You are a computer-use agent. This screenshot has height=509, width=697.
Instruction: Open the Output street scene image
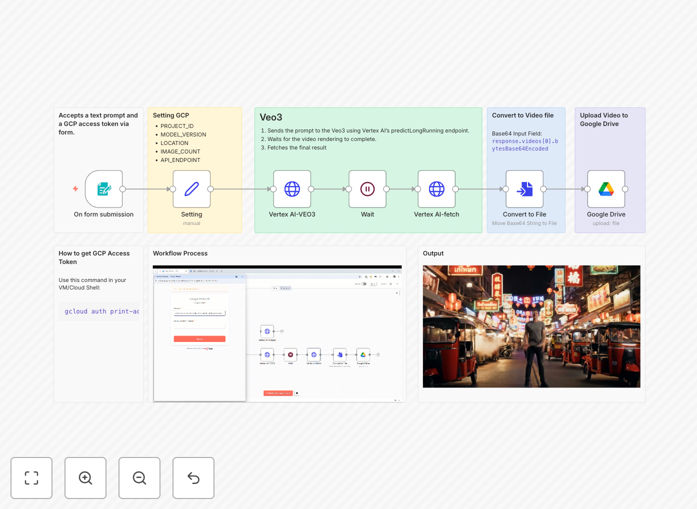(x=532, y=326)
